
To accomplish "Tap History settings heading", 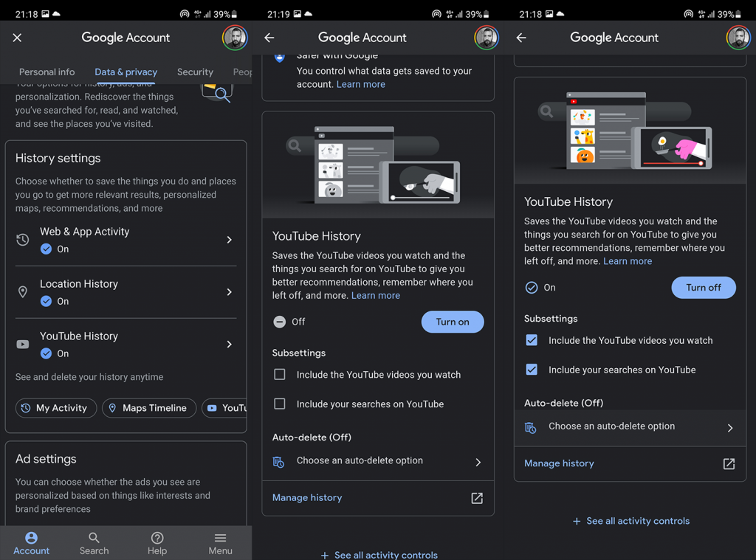I will [58, 158].
